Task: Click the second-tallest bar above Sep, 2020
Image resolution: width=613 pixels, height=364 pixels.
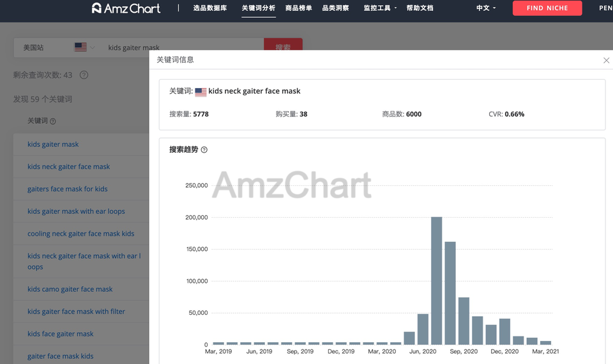Action: pyautogui.click(x=450, y=293)
